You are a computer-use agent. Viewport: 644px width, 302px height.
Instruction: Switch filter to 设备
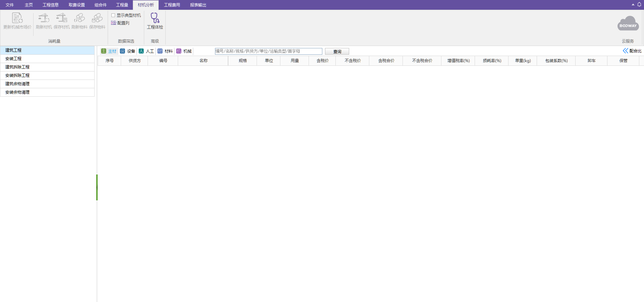point(127,51)
